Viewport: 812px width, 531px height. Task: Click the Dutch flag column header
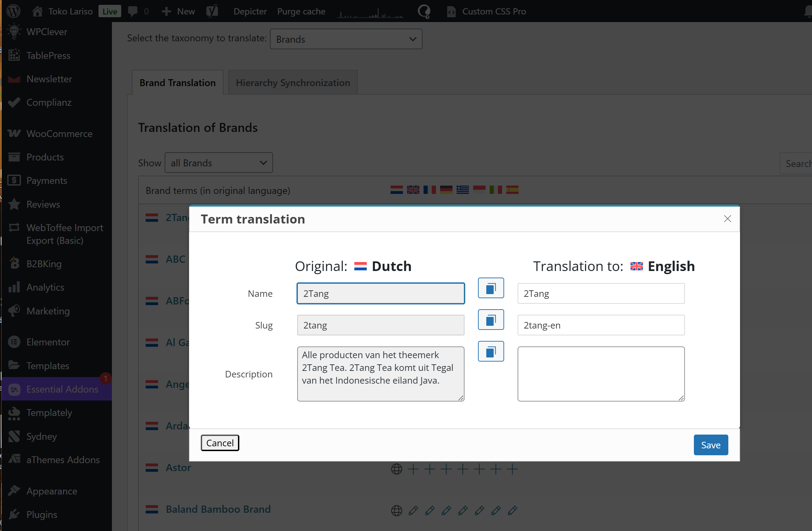coord(397,190)
